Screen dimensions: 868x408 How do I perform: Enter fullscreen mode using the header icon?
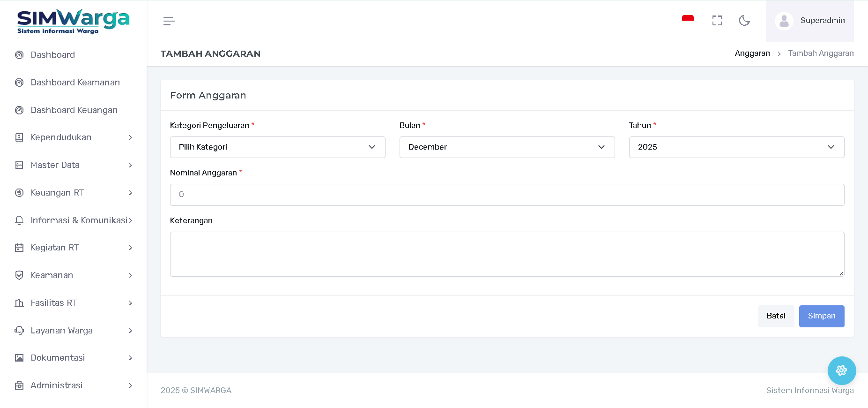click(x=717, y=21)
